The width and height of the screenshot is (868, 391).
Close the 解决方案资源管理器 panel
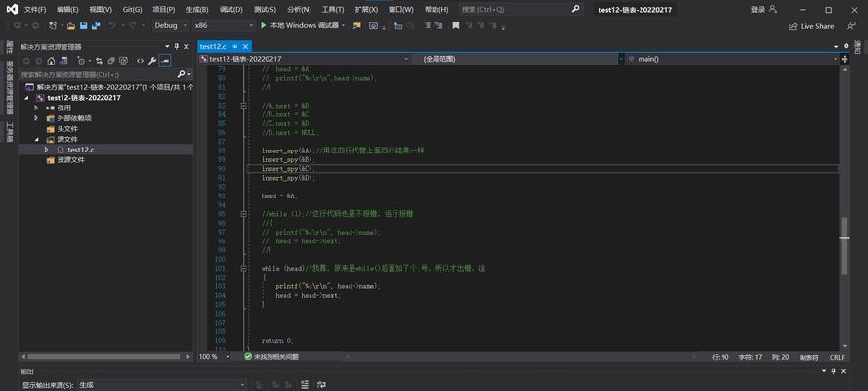pos(186,47)
